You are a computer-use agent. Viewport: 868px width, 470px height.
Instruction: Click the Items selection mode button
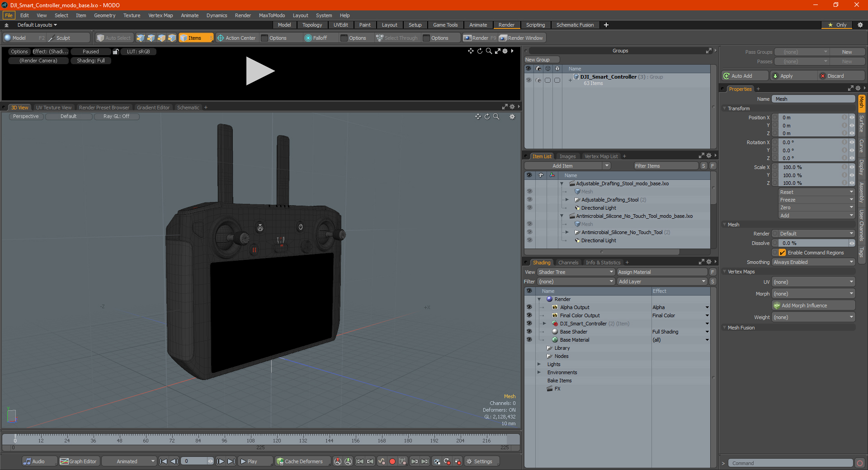[195, 38]
